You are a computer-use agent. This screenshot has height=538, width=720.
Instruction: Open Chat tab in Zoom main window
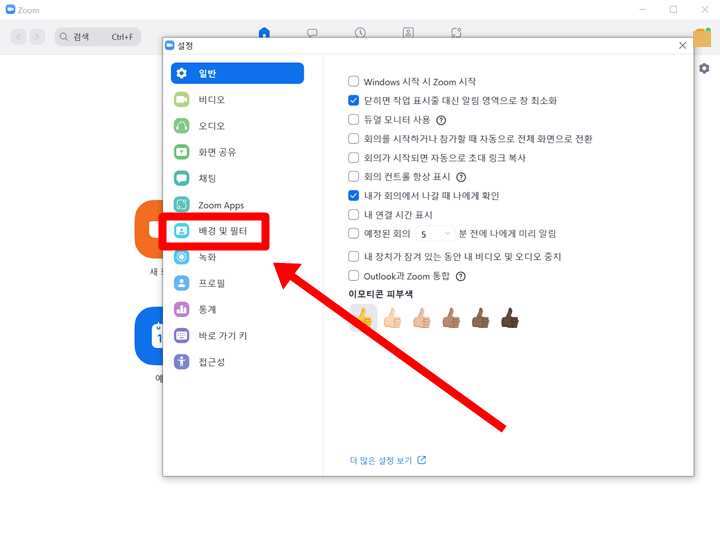(x=312, y=32)
